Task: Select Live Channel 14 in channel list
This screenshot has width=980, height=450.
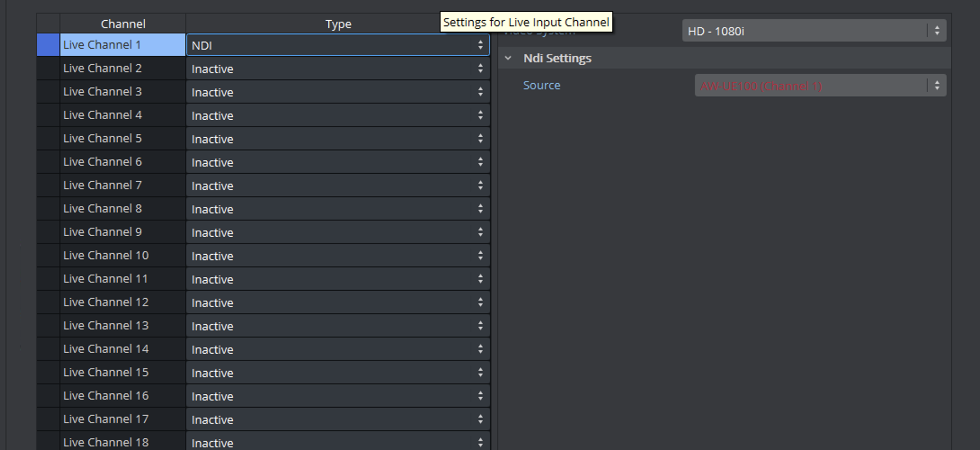Action: (122, 349)
